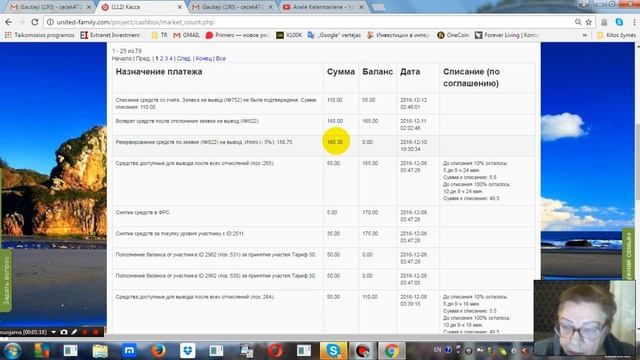Image resolution: width=640 pixels, height=360 pixels.
Task: Click the first red recorder button
Action: [x=85, y=332]
